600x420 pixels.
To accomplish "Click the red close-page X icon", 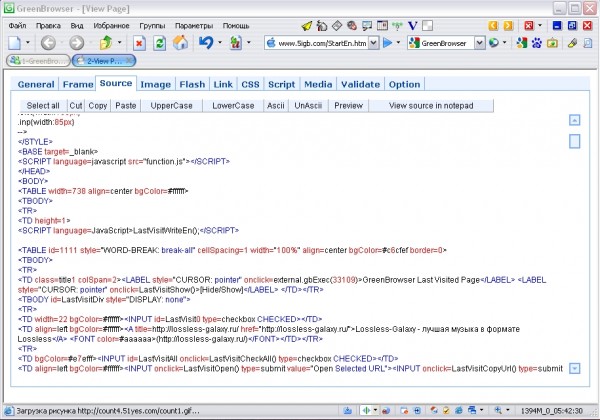I will point(529,26).
